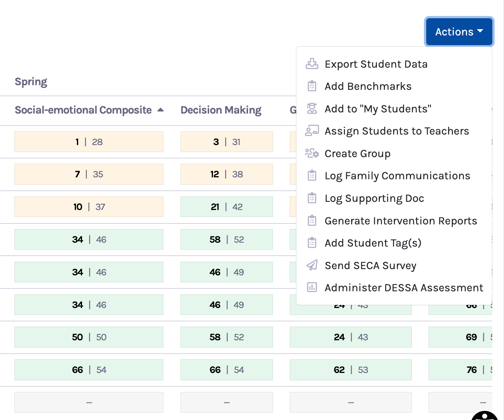Toggle sort on Social-emotional Composite column
The width and height of the screenshot is (504, 420).
click(161, 110)
